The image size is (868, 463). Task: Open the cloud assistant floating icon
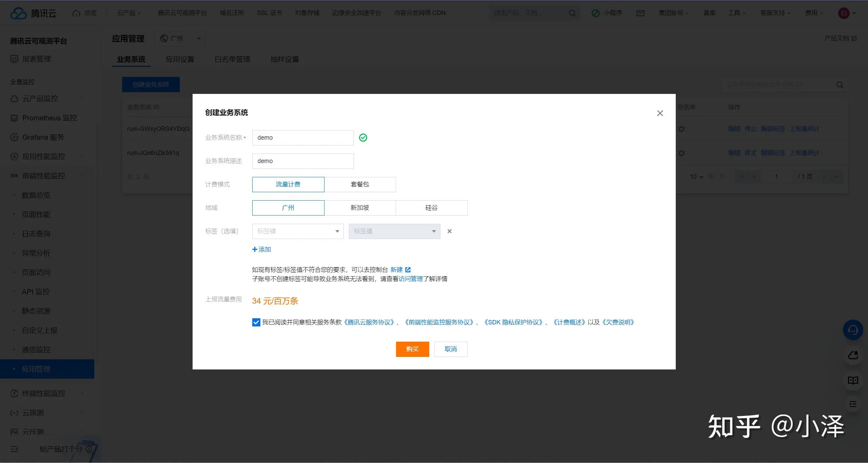(x=853, y=355)
